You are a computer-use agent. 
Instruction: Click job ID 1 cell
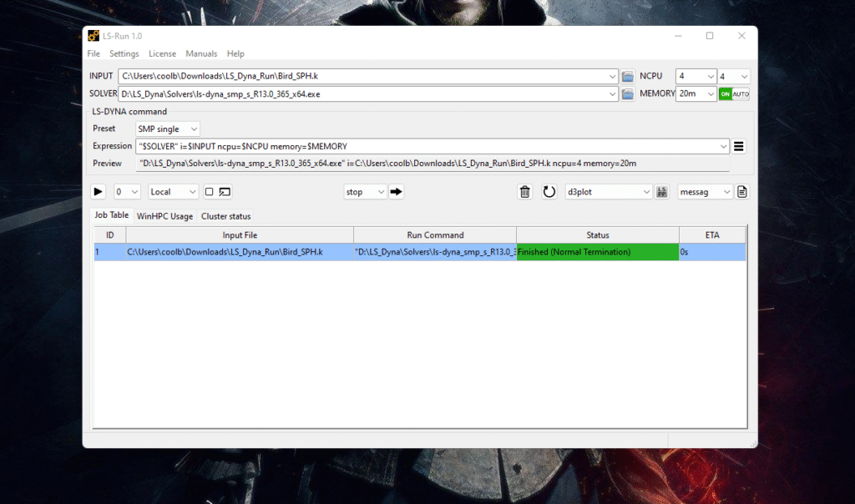pos(109,252)
